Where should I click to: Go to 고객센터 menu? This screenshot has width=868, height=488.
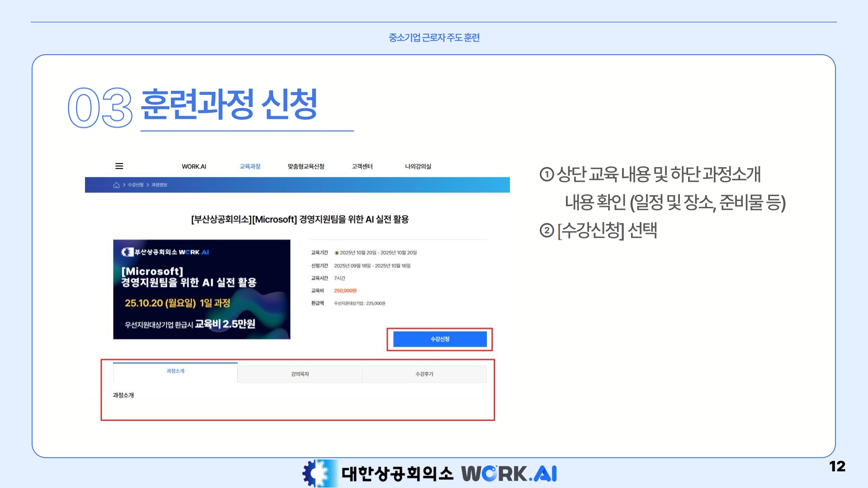362,166
